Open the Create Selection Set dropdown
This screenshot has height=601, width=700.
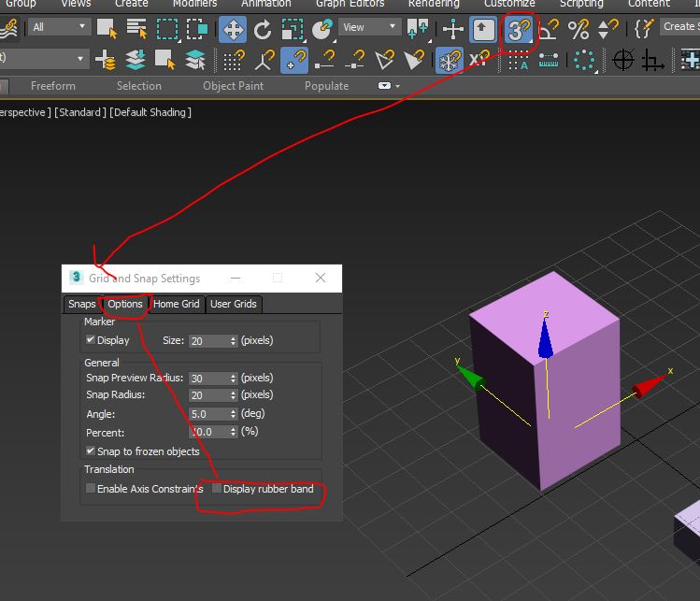click(679, 27)
